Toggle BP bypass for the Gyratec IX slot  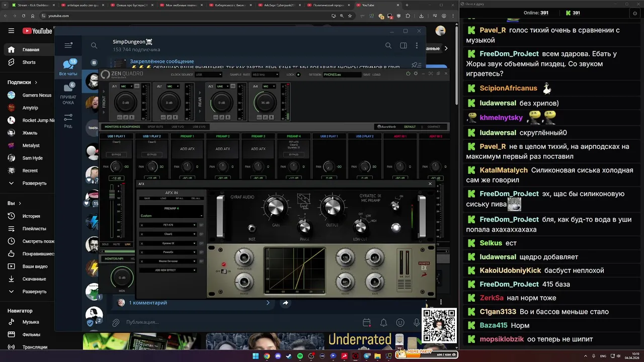(201, 243)
